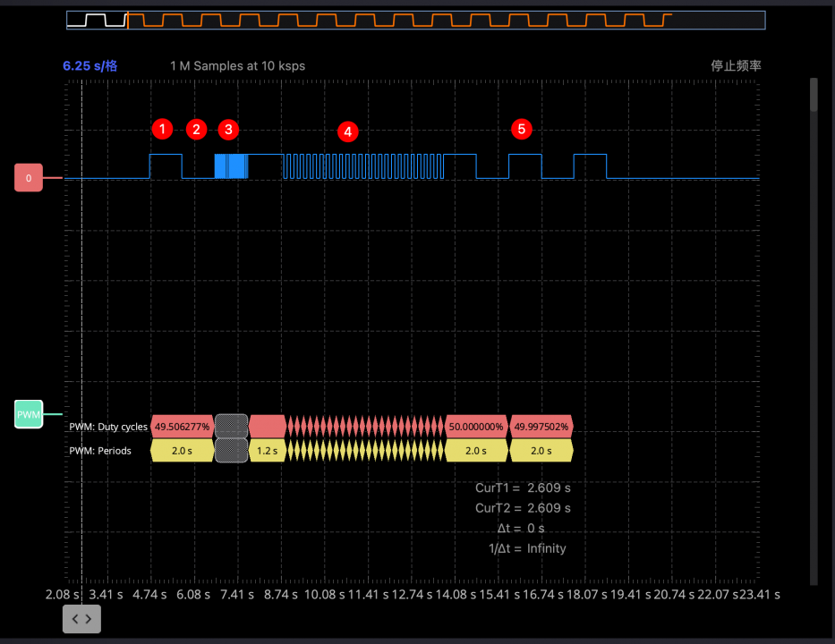Viewport: 835px width, 644px height.
Task: Click the CurT1 = 2.609 s readout
Action: point(524,487)
